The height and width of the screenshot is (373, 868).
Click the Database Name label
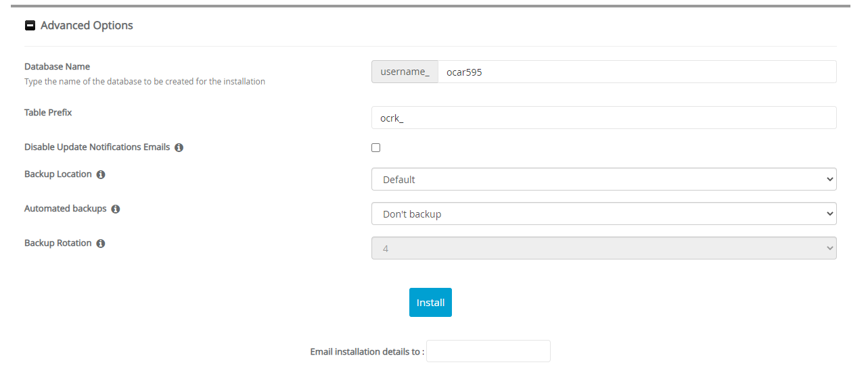[x=57, y=67]
